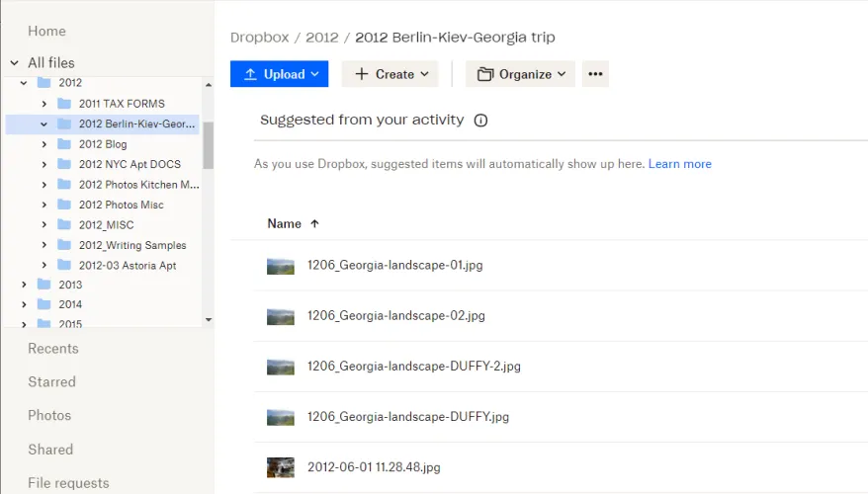Click the Name column sort arrow
Viewport: 868px width, 494px height.
[314, 224]
